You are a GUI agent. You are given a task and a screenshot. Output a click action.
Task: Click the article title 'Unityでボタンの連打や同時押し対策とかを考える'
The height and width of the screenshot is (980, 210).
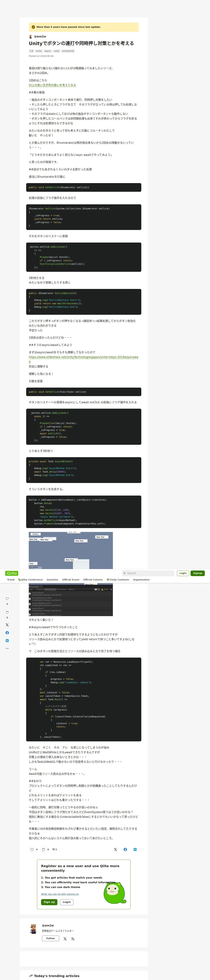(81, 43)
